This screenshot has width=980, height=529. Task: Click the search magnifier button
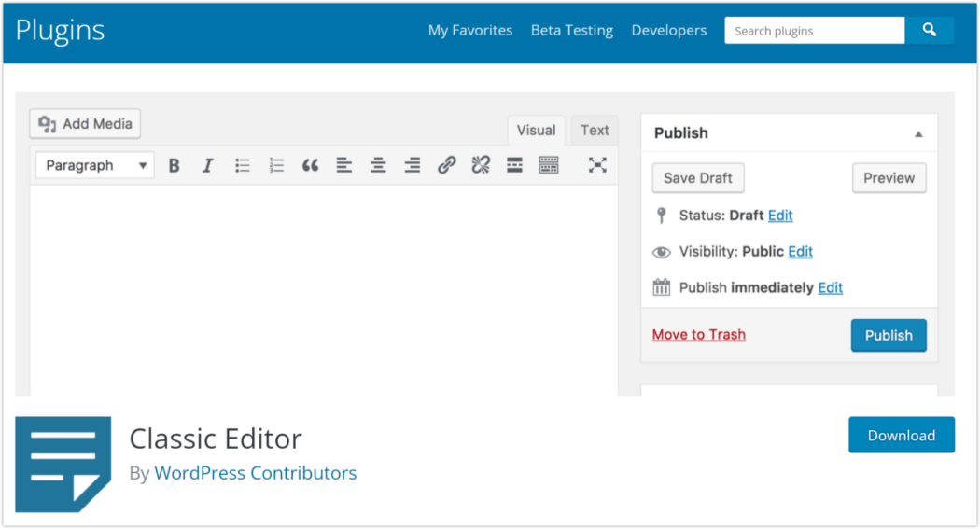click(x=930, y=30)
